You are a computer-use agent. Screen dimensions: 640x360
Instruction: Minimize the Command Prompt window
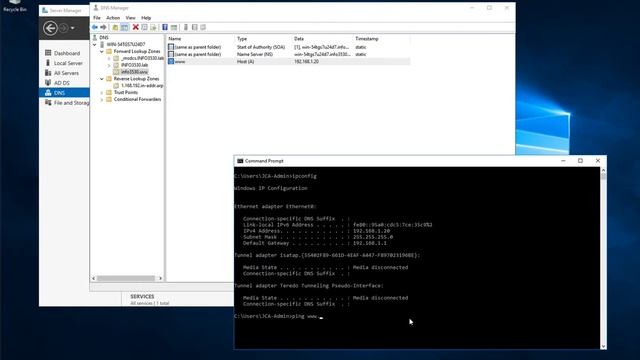coord(563,161)
